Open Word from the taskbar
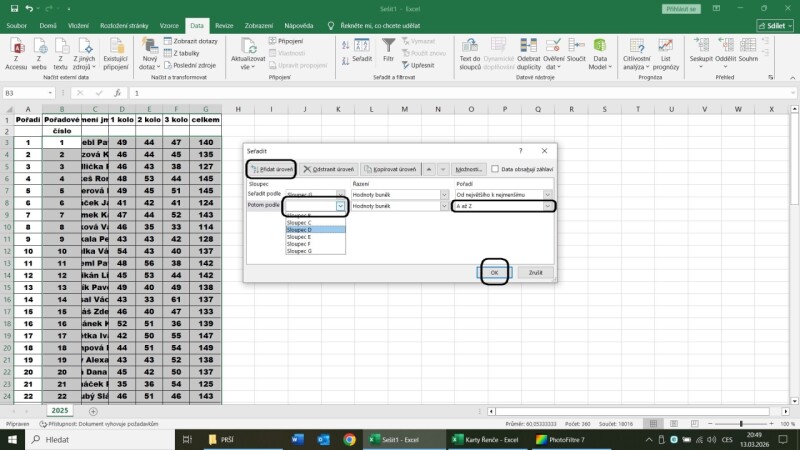The width and height of the screenshot is (800, 450). coord(297,439)
